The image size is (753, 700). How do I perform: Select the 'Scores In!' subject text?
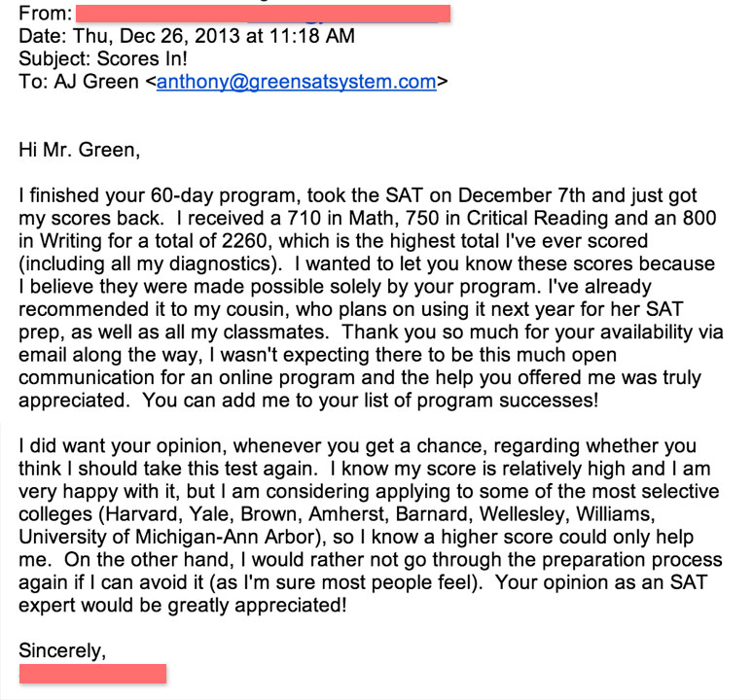click(142, 58)
